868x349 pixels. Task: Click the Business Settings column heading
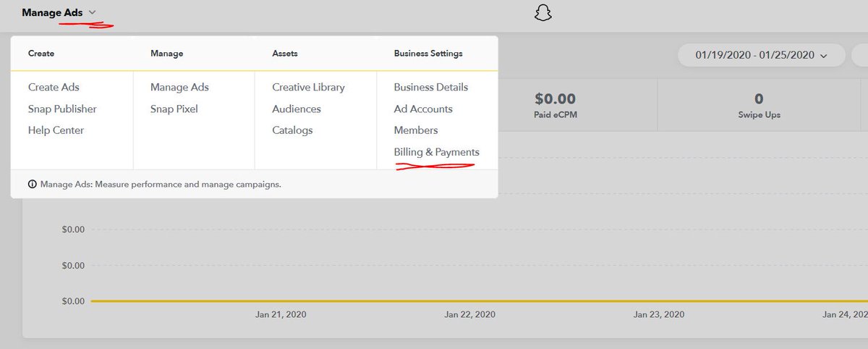(428, 53)
